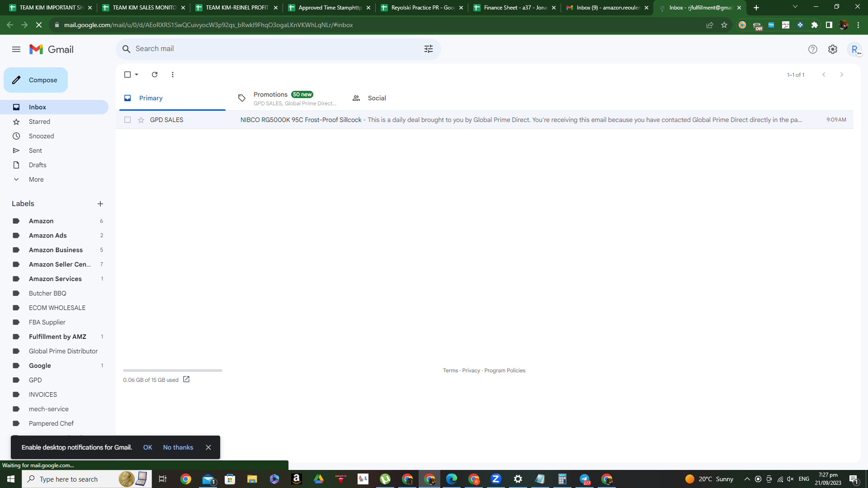
Task: Open the Amazon Ads label
Action: pos(47,235)
